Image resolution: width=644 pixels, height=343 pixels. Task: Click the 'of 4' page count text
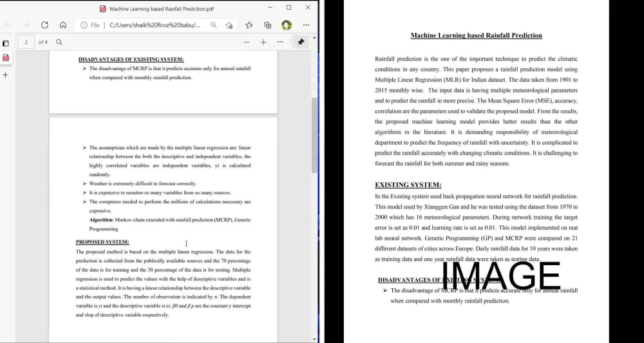pos(43,42)
